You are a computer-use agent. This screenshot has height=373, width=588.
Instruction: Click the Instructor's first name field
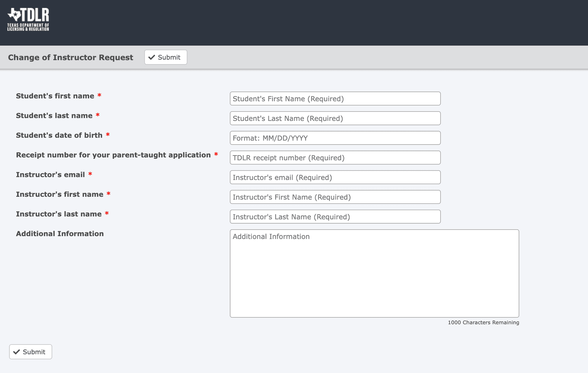coord(335,197)
